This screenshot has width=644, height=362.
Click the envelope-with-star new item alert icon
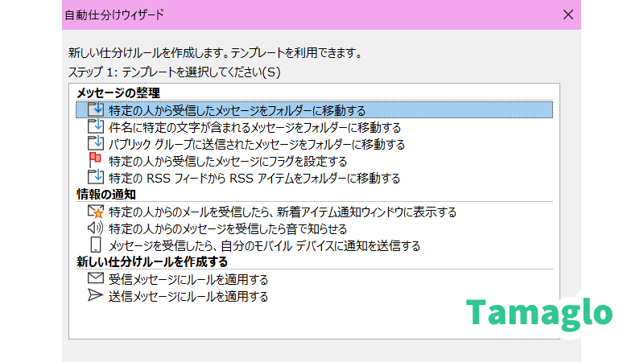95,212
